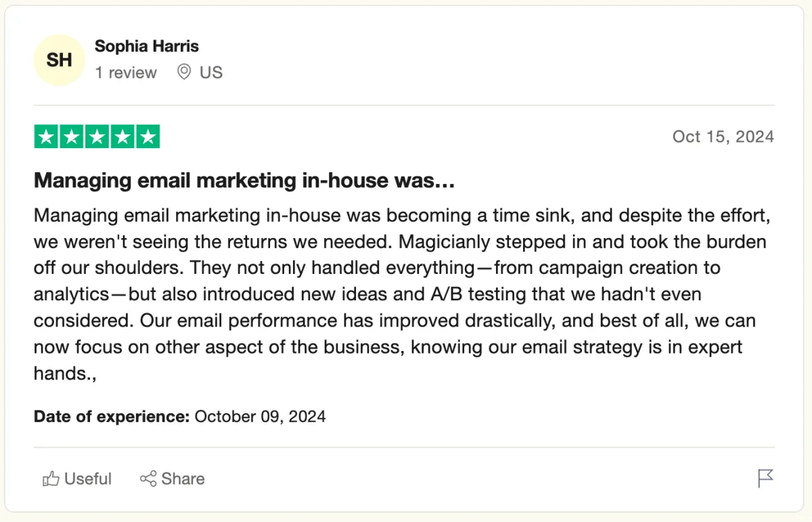This screenshot has height=522, width=812.
Task: Open Sophia Harris reviewer profile name
Action: point(147,46)
